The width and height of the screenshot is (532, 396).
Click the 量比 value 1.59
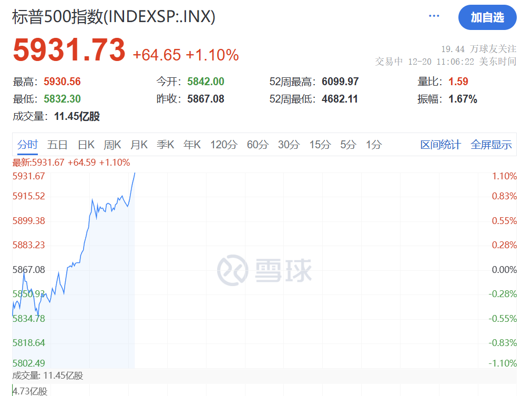pos(458,82)
